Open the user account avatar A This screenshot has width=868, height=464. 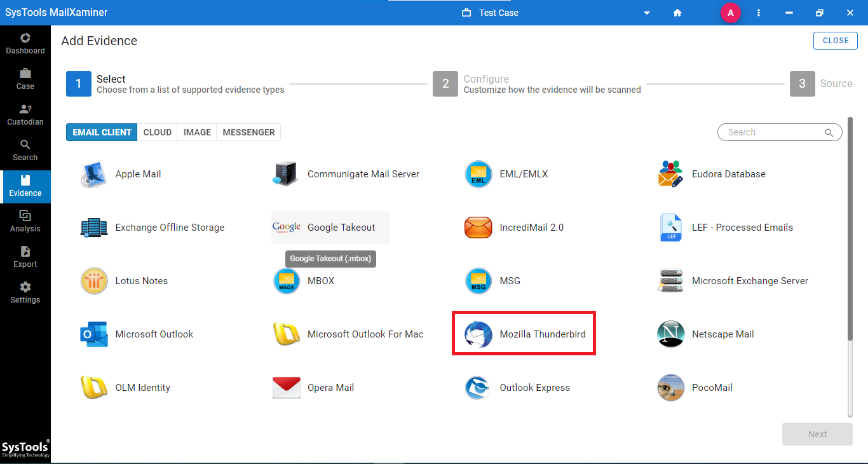pos(730,13)
